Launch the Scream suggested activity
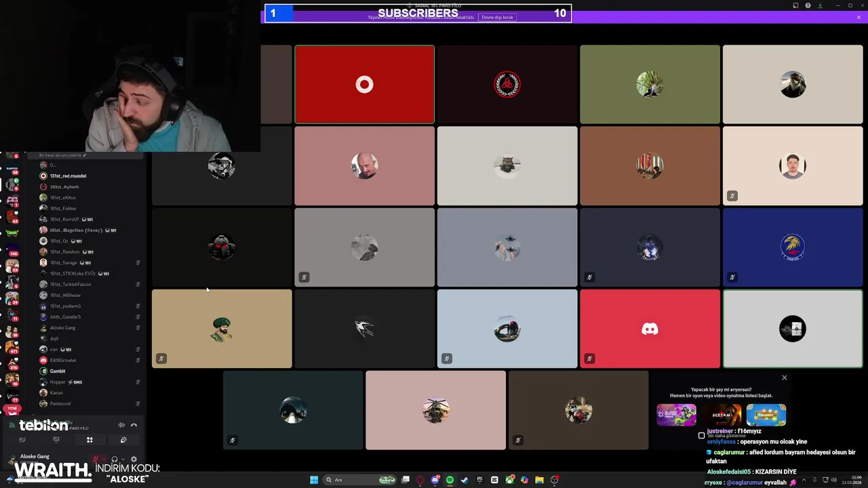This screenshot has height=488, width=868. click(722, 415)
